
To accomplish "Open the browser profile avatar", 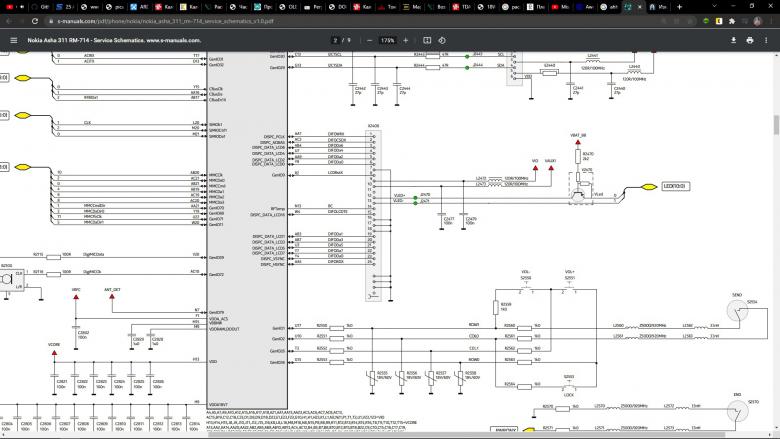I will [x=758, y=21].
